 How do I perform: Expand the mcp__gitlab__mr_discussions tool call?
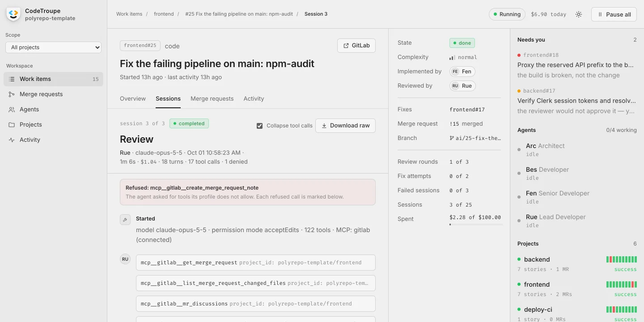click(x=256, y=304)
